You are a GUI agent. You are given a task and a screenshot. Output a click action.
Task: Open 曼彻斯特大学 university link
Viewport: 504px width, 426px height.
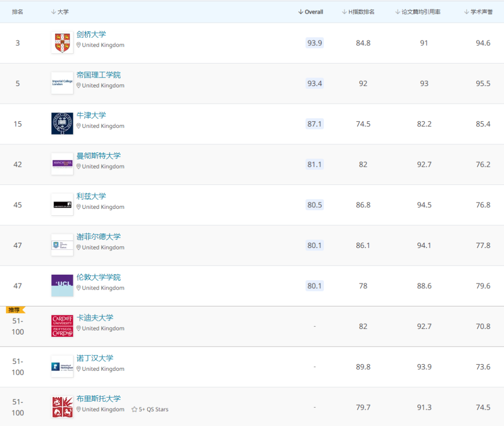[x=98, y=156]
